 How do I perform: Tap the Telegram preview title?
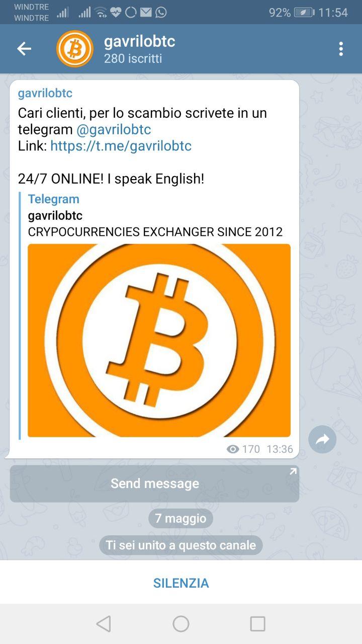tap(53, 199)
